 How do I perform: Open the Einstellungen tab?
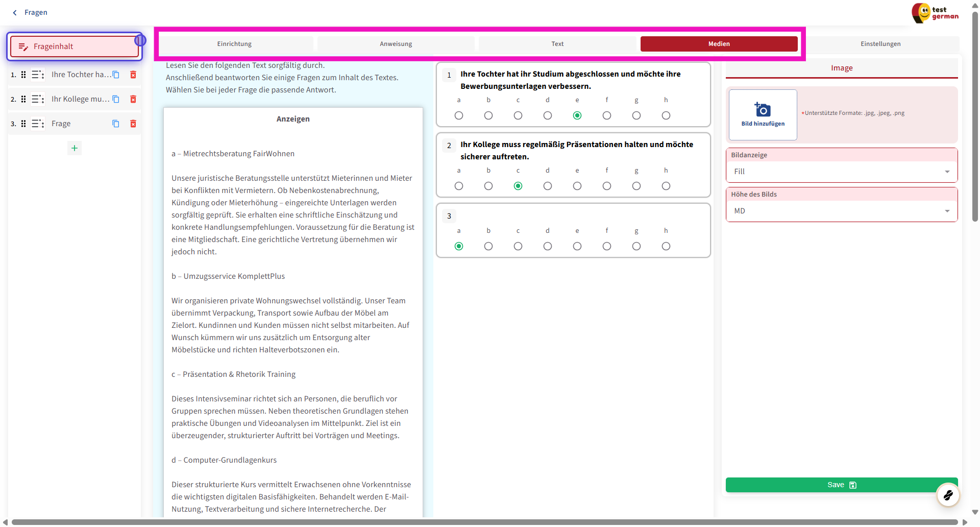tap(880, 44)
